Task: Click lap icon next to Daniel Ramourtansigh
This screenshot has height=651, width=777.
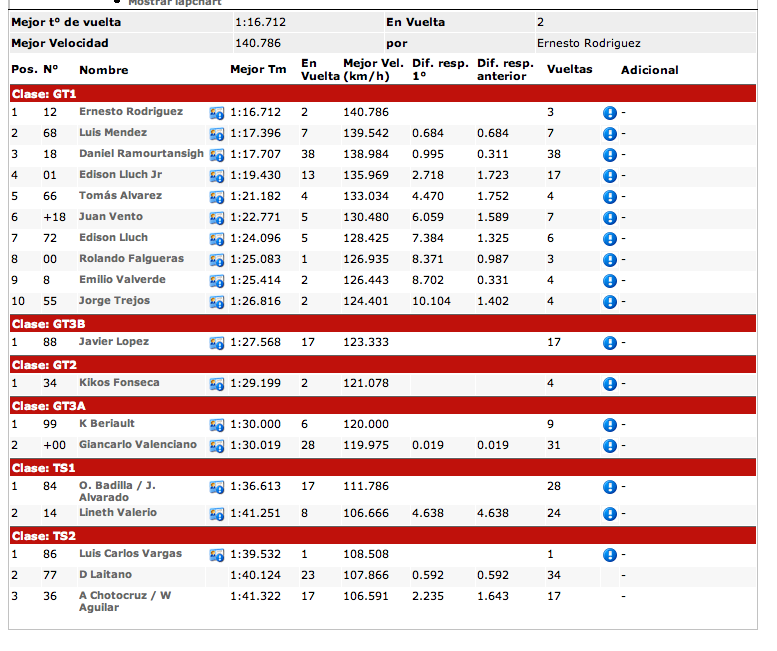Action: pos(216,155)
